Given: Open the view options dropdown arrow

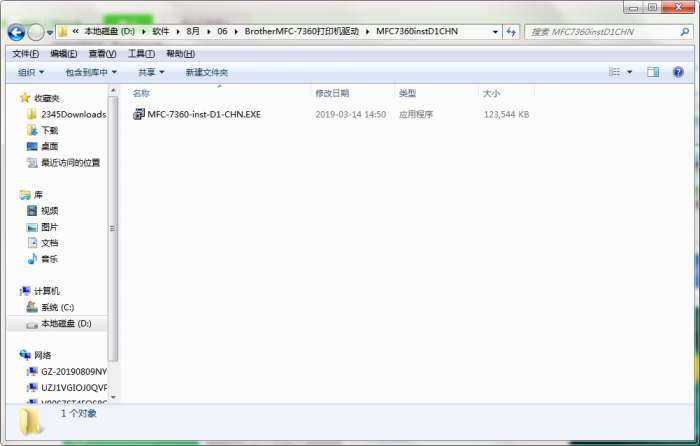Looking at the screenshot, I should tap(629, 72).
